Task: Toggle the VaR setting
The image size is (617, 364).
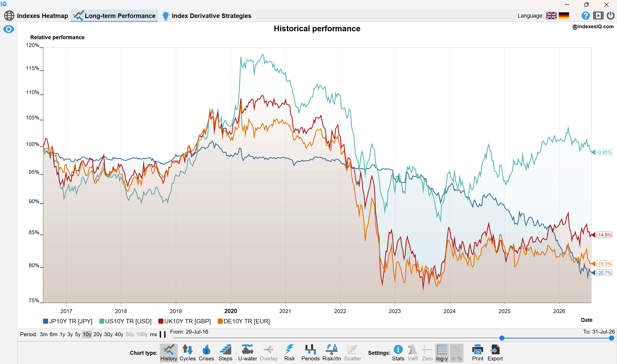Action: [413, 353]
